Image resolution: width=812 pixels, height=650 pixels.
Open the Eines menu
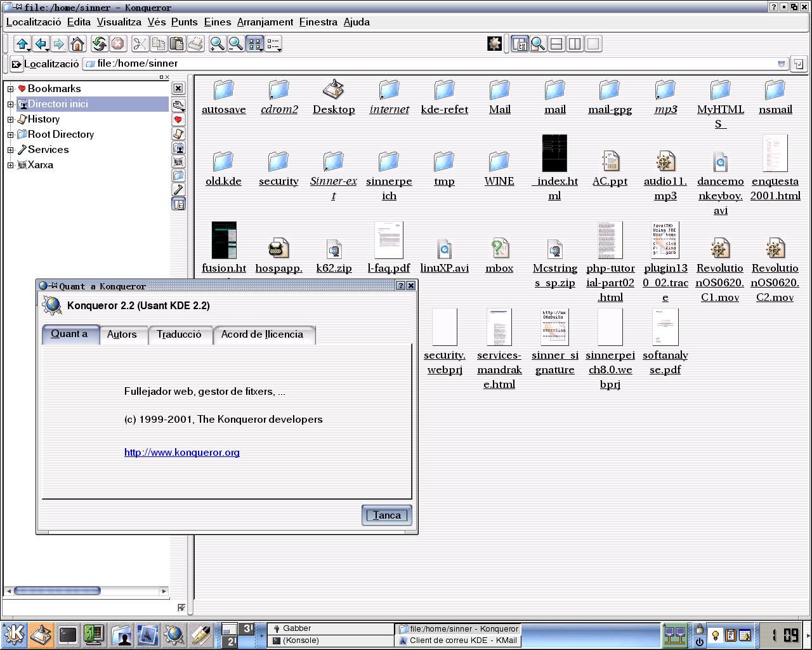click(217, 22)
